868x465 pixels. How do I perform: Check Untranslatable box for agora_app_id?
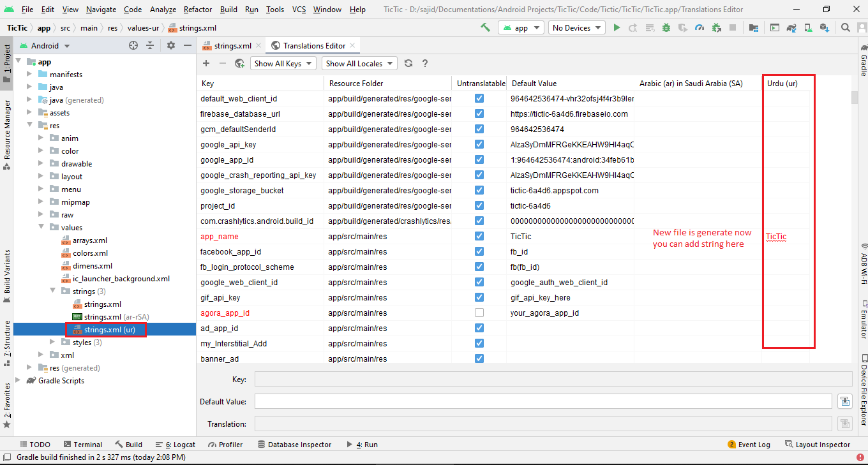(x=479, y=313)
